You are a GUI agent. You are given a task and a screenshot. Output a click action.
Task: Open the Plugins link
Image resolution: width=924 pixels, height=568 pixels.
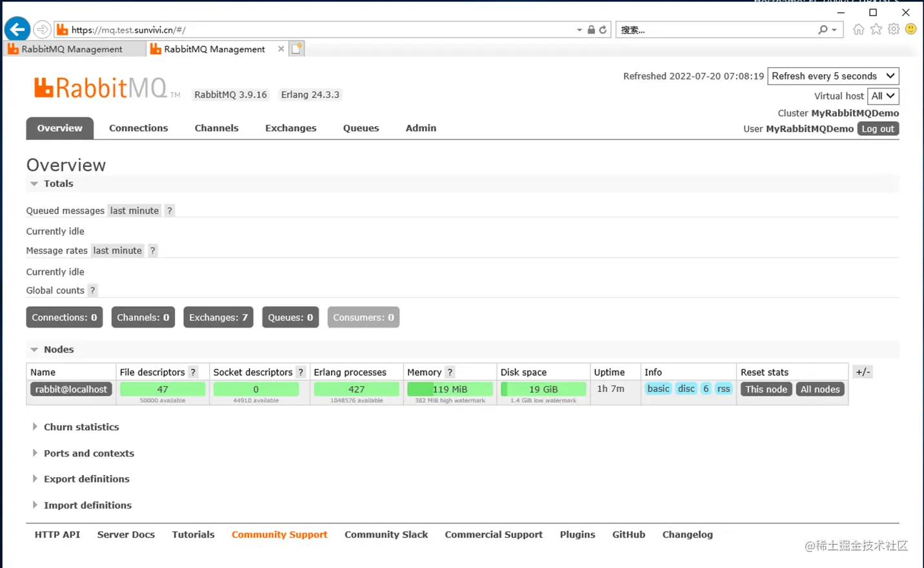coord(577,534)
